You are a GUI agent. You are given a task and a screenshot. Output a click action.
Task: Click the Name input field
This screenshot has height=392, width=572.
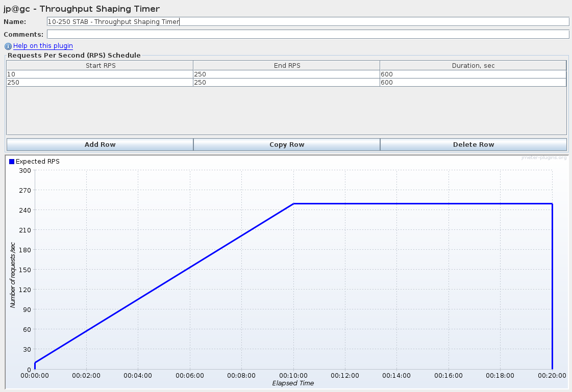pyautogui.click(x=307, y=21)
